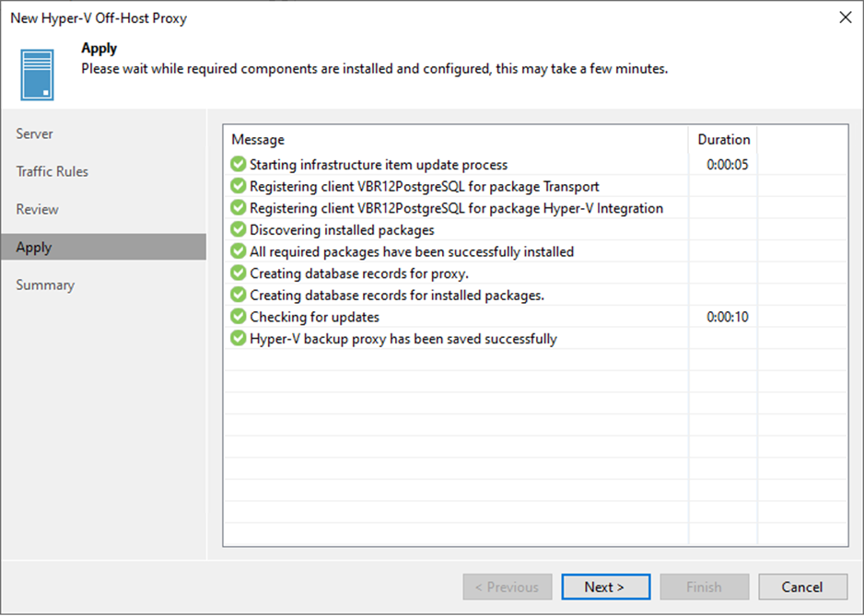
Task: Select the Creating database records for installed packages row
Action: coord(535,295)
